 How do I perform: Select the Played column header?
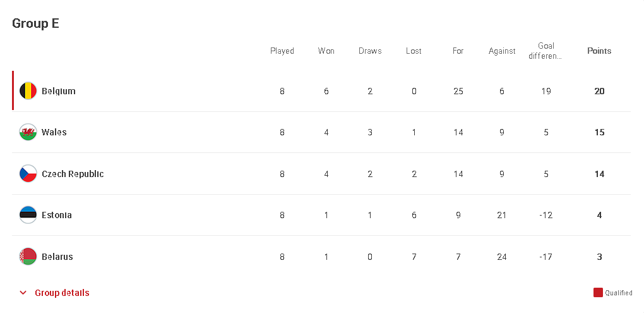(x=282, y=51)
